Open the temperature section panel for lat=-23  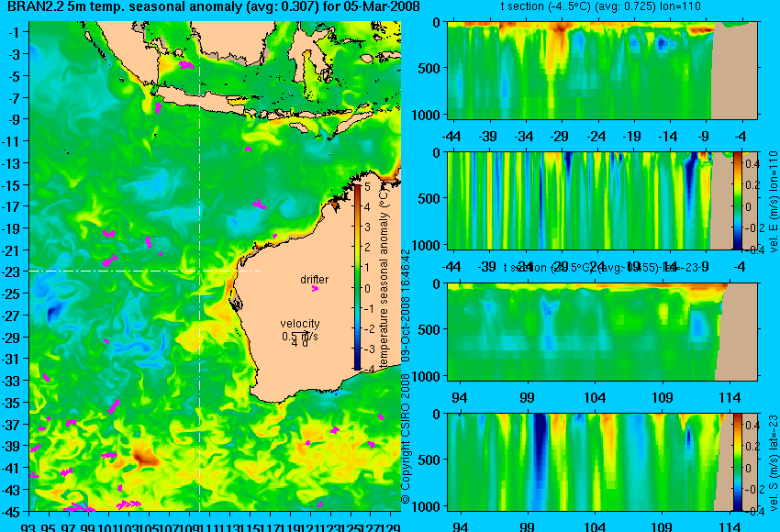(x=603, y=332)
